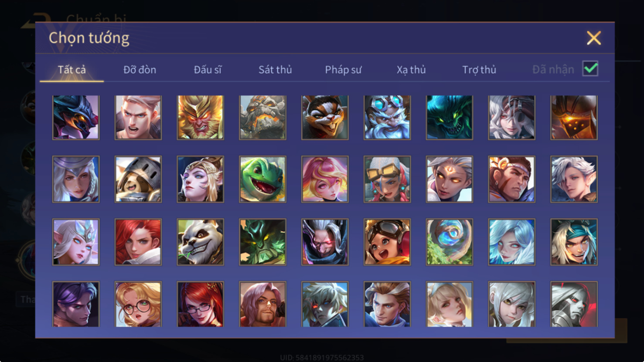Select the golden monkey king hero portrait
Screen dimensions: 644x362
coord(200,118)
